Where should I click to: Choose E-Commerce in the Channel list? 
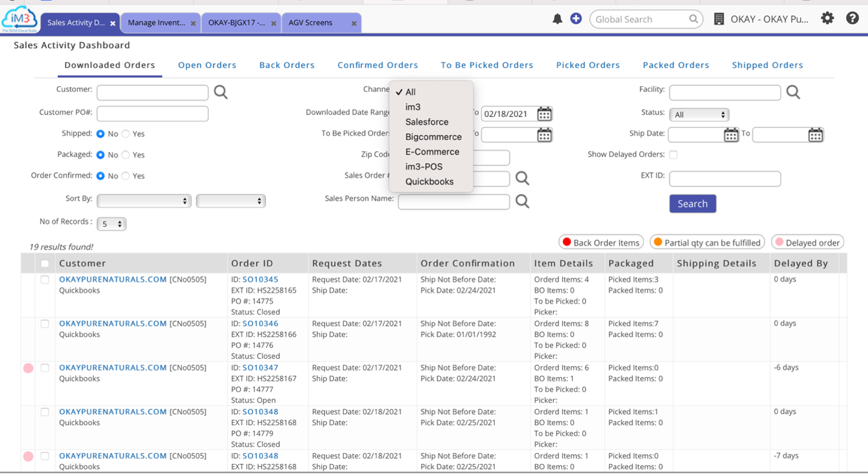[431, 152]
